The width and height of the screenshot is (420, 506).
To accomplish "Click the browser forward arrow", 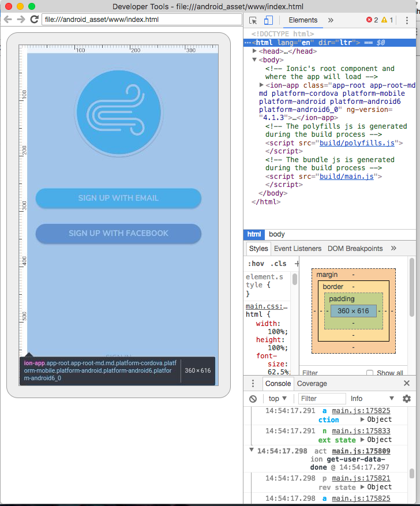I will coord(21,20).
